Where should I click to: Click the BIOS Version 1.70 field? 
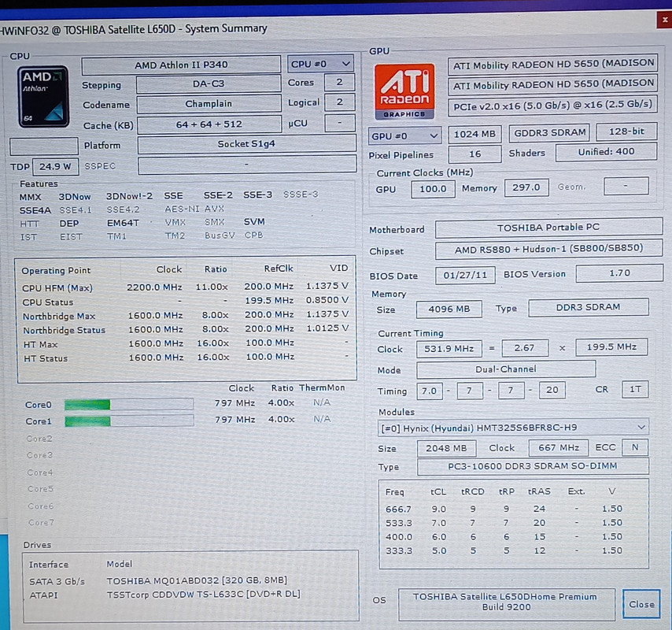tap(619, 273)
